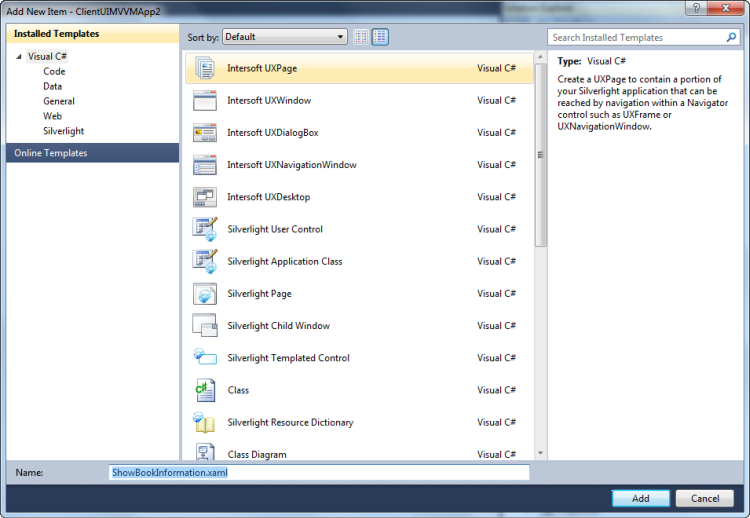Switch to small icons view
Screen dimensions: 750x518
click(x=361, y=37)
